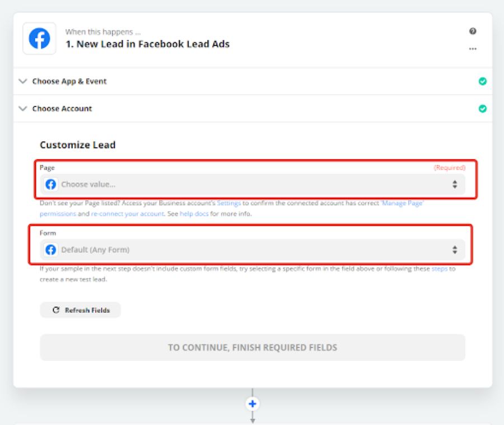Click the 'Choose App & Event' section title
The height and width of the screenshot is (425, 504).
pos(69,81)
